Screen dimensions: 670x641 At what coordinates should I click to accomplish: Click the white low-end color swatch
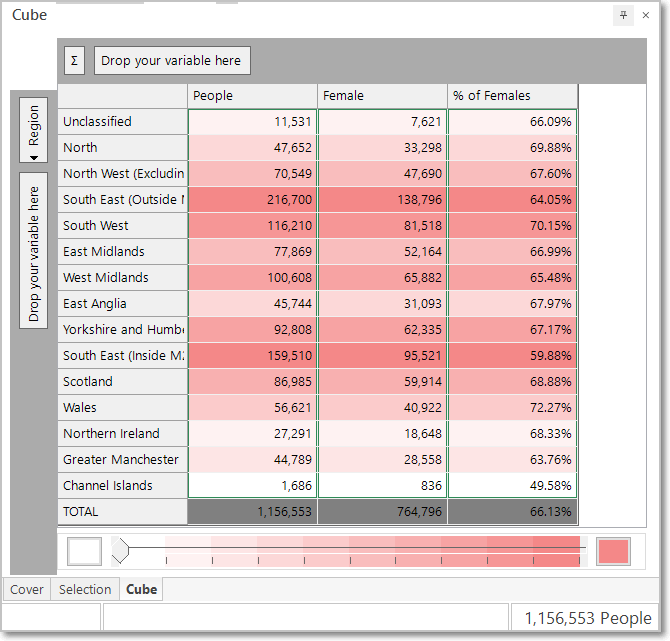(85, 551)
